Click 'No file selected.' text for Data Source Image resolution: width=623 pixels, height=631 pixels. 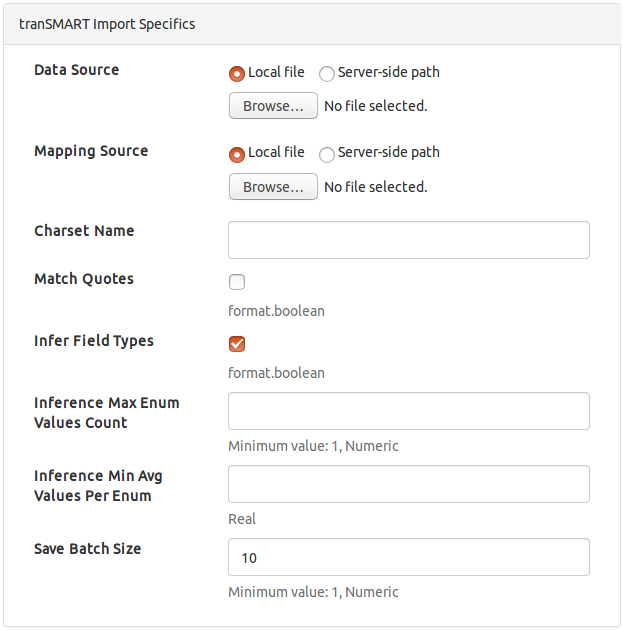(376, 106)
